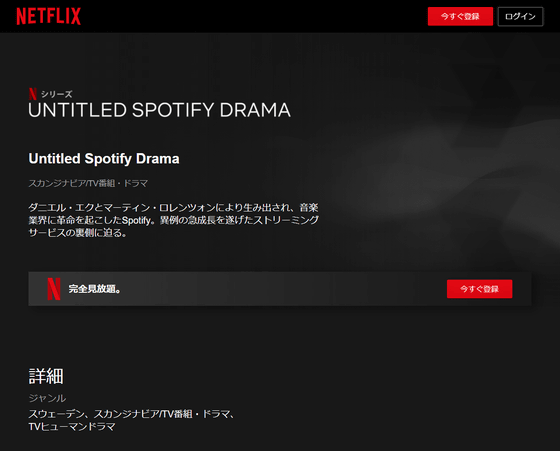This screenshot has width=560, height=451.
Task: Select the bold Untitled Spotify Drama heading
Action: [x=104, y=159]
